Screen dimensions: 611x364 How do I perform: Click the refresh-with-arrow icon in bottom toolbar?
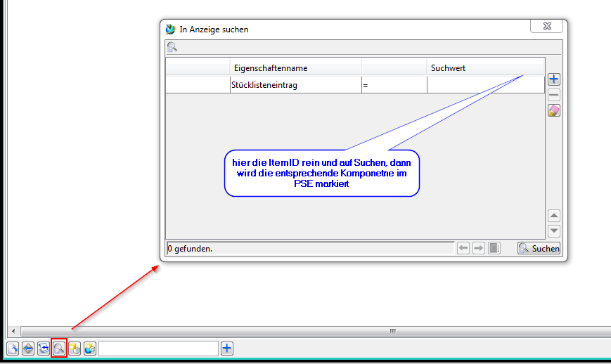(x=44, y=349)
